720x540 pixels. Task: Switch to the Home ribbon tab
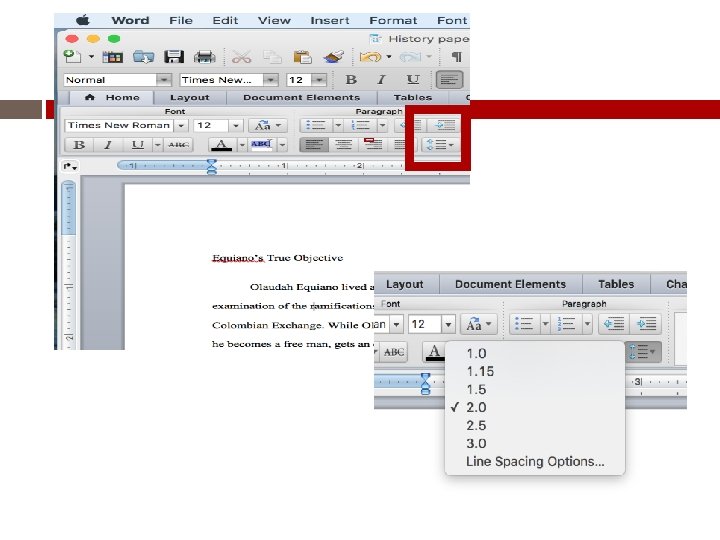(112, 97)
